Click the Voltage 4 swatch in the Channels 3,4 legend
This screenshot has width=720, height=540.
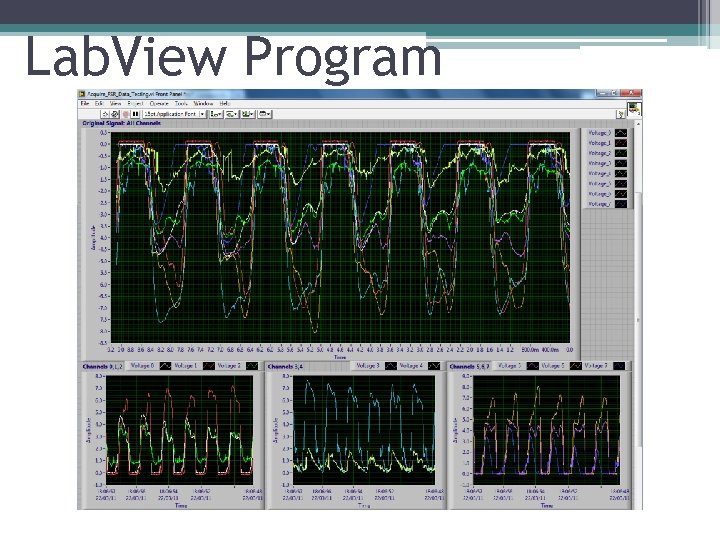click(434, 366)
